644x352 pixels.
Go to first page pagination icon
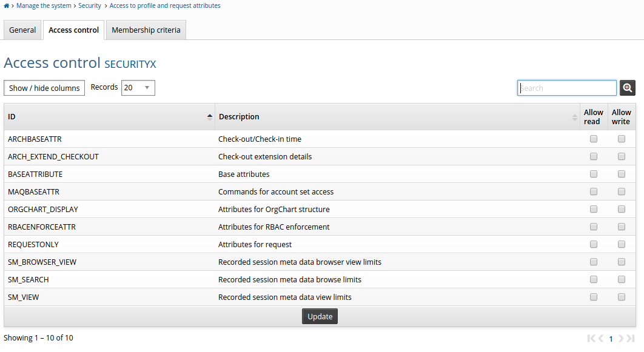pos(591,339)
